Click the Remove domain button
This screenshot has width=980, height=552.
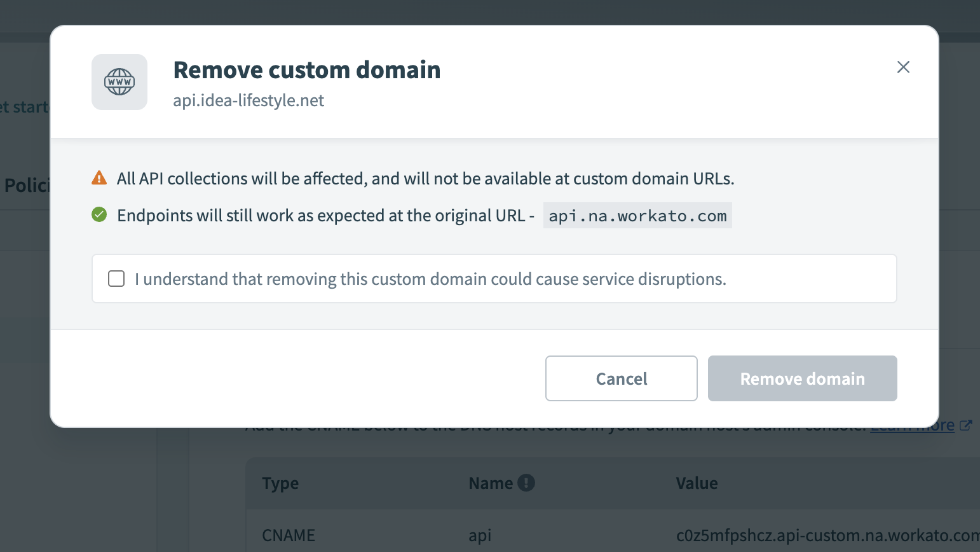click(x=802, y=378)
